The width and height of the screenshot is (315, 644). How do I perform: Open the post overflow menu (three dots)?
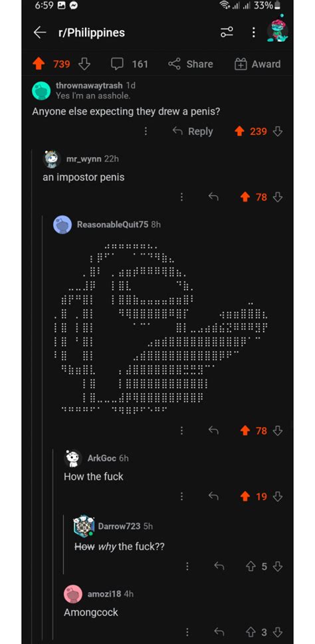254,32
